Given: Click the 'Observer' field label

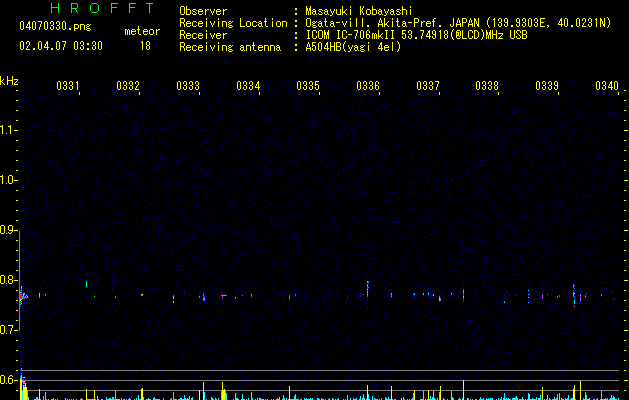Looking at the screenshot, I should (x=203, y=11).
